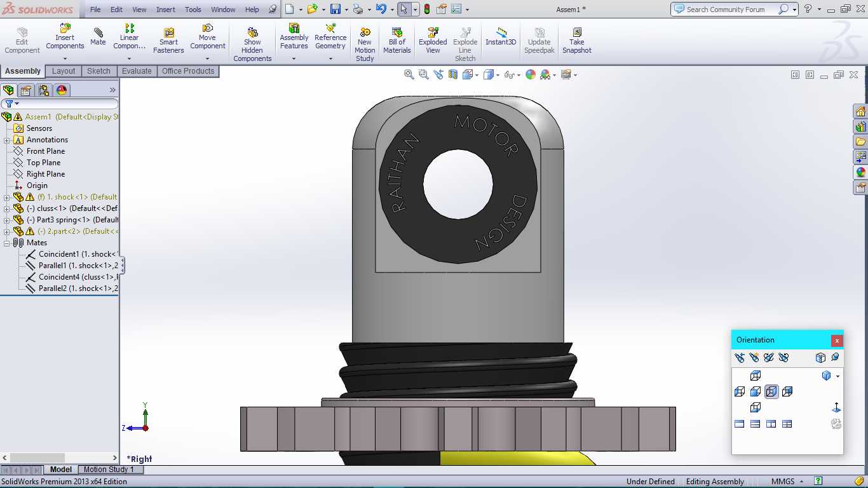Switch to the Evaluate tab
Image resolution: width=868 pixels, height=488 pixels.
[x=137, y=71]
